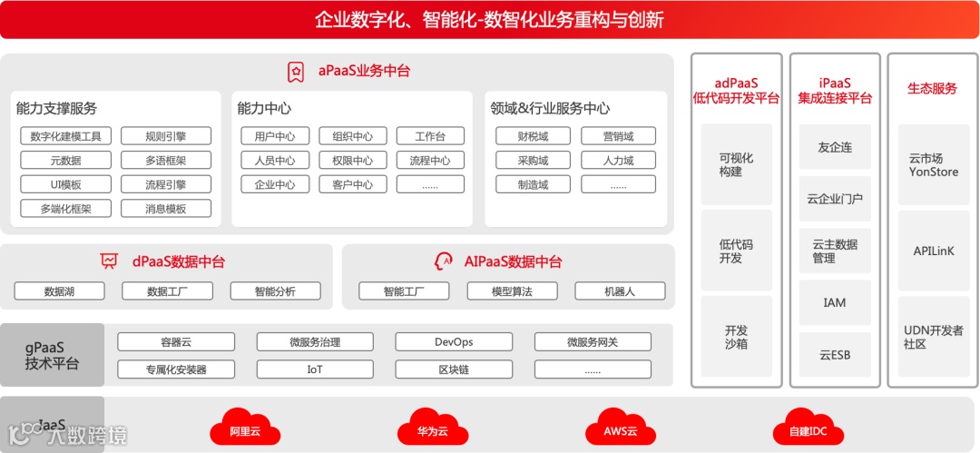Click the 人力域 box

point(618,160)
